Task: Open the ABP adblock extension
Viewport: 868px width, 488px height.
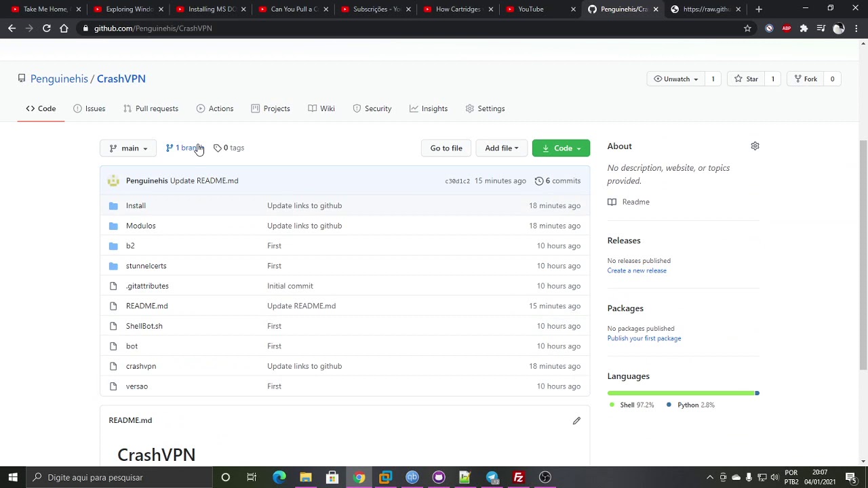Action: (787, 28)
